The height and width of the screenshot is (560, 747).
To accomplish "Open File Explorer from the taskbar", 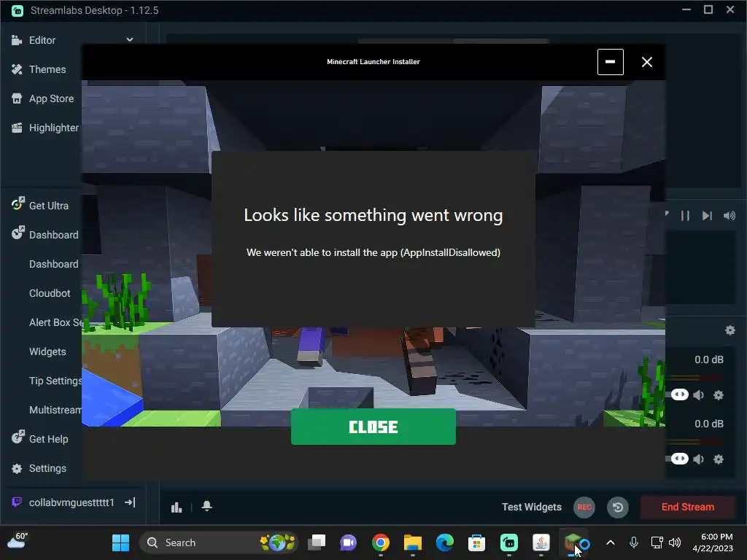I will 413,542.
